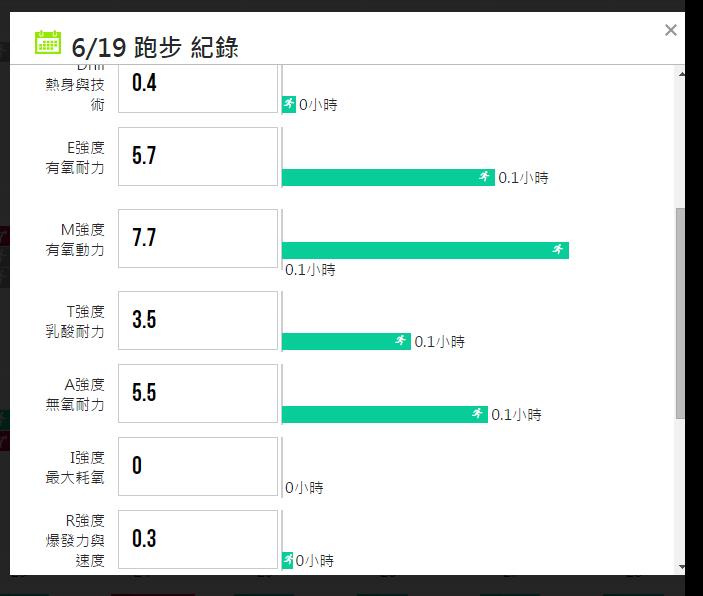The width and height of the screenshot is (703, 596).
Task: Click the scrollbar down arrow
Action: tap(681, 567)
